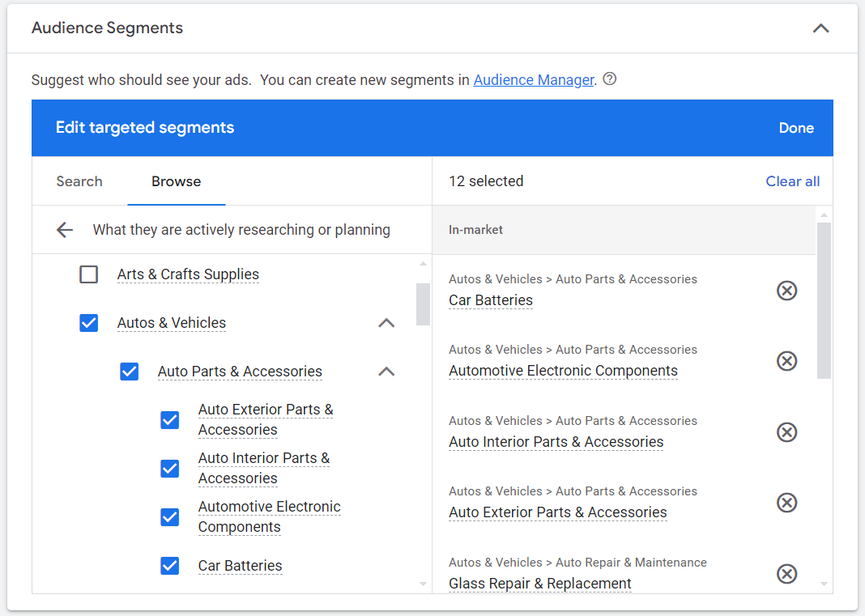Enable the Arts & Crafts Supplies checkbox
This screenshot has height=616, width=865.
[88, 274]
